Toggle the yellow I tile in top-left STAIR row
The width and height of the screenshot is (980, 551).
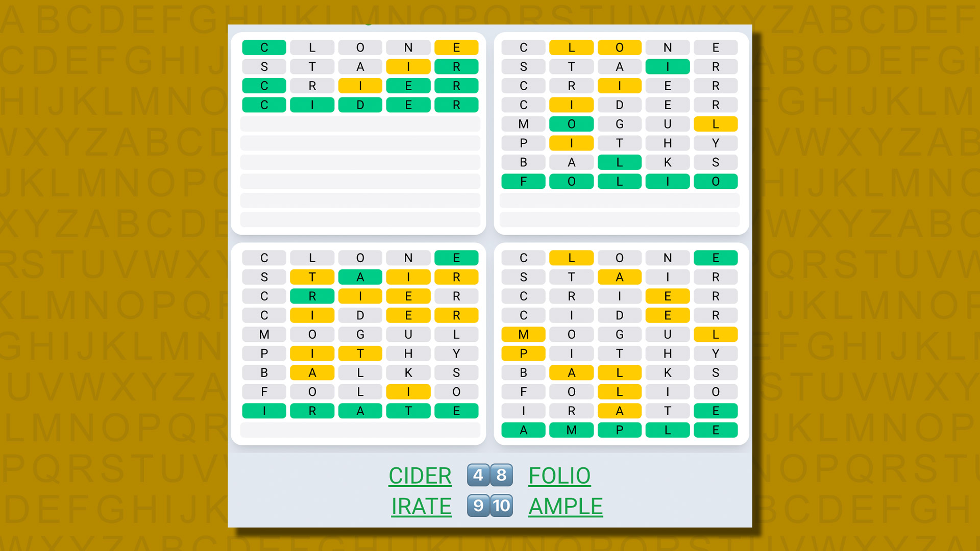coord(409,65)
